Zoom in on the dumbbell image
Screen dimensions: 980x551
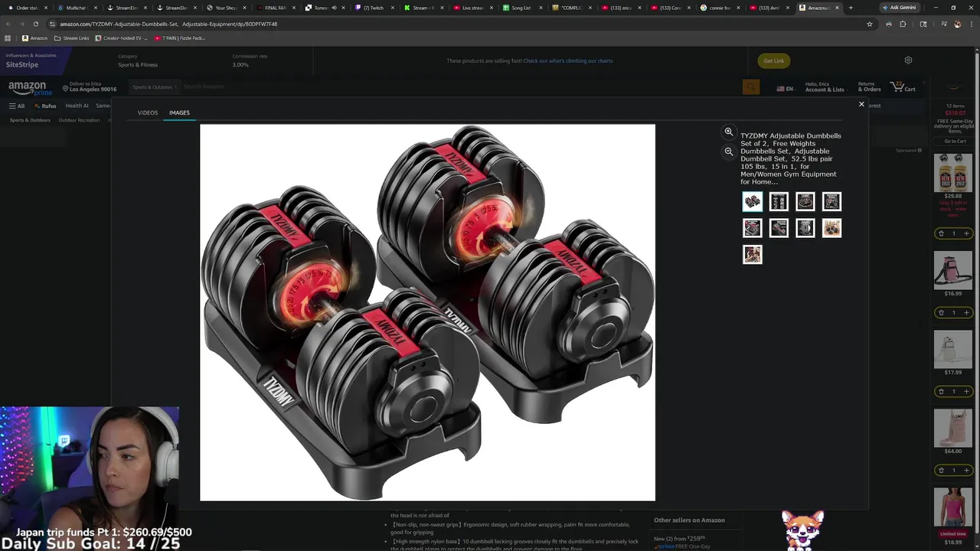(x=729, y=132)
